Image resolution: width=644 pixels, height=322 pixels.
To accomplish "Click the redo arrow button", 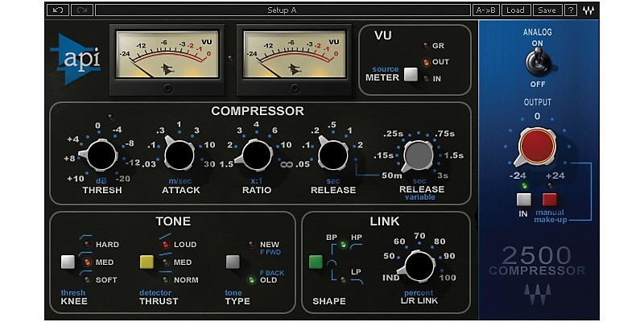I will coord(82,10).
